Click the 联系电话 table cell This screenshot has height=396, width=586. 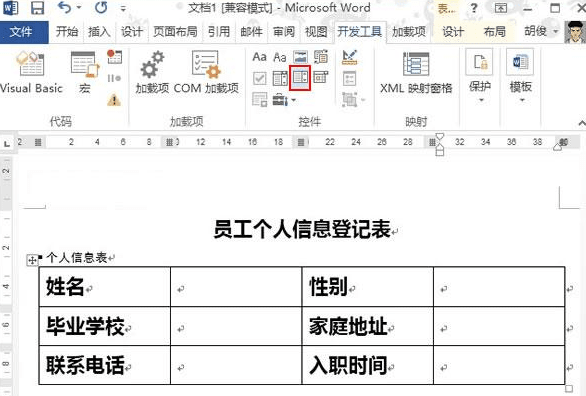point(105,365)
